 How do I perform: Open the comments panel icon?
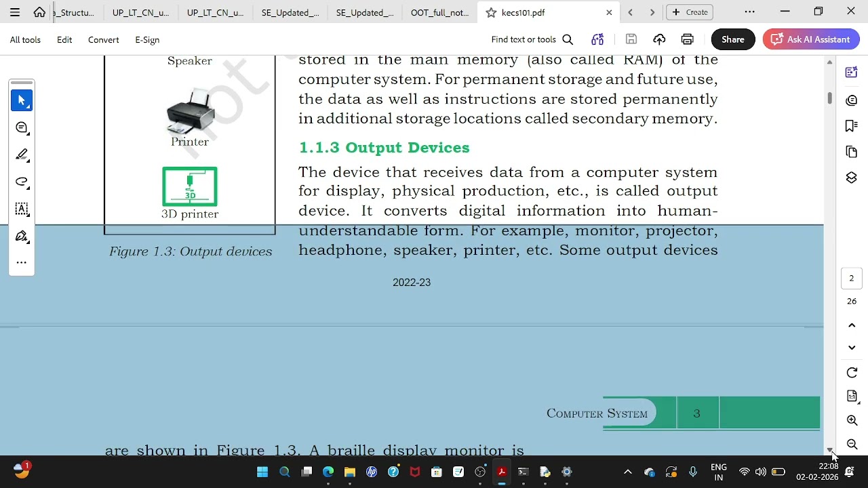coord(852,100)
